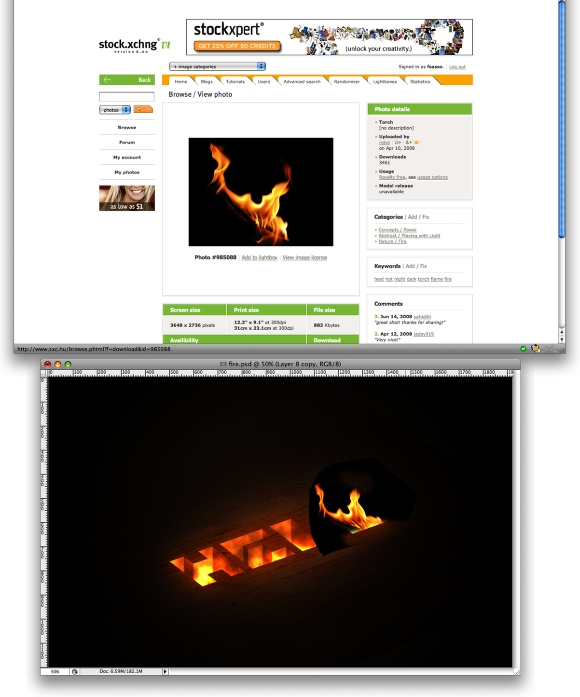The image size is (580, 697).
Task: Click the stock.xchng logo in browser
Action: pyautogui.click(x=134, y=45)
